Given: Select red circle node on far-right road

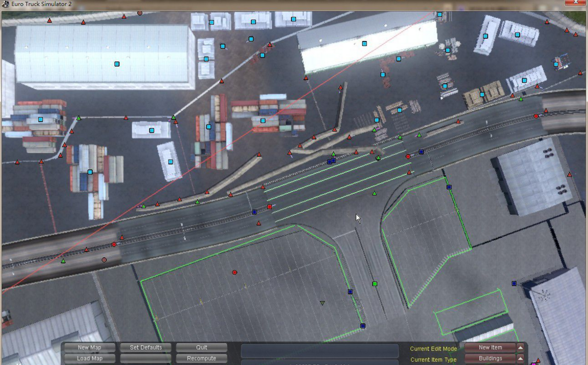Looking at the screenshot, I should pos(536,116).
